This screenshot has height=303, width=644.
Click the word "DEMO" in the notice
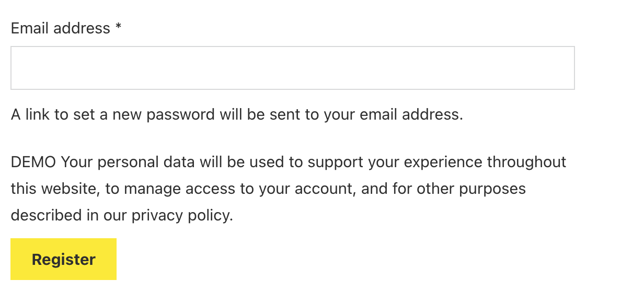(33, 162)
